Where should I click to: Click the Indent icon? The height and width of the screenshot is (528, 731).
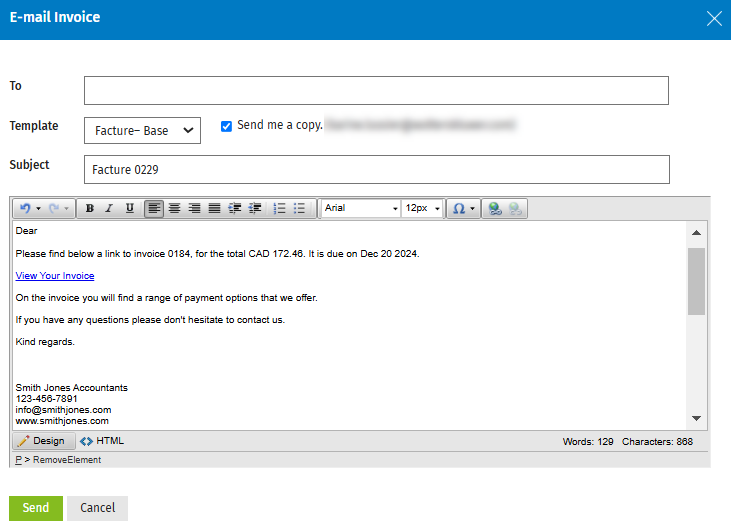point(234,208)
